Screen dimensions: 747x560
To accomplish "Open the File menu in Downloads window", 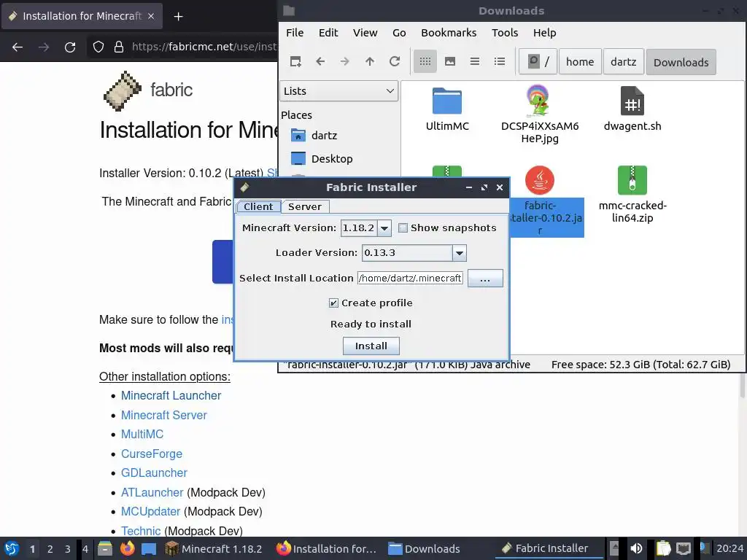I will point(295,33).
